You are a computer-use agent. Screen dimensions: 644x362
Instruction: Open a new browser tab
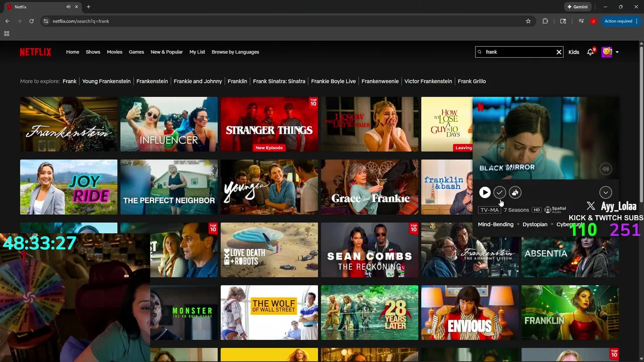89,7
